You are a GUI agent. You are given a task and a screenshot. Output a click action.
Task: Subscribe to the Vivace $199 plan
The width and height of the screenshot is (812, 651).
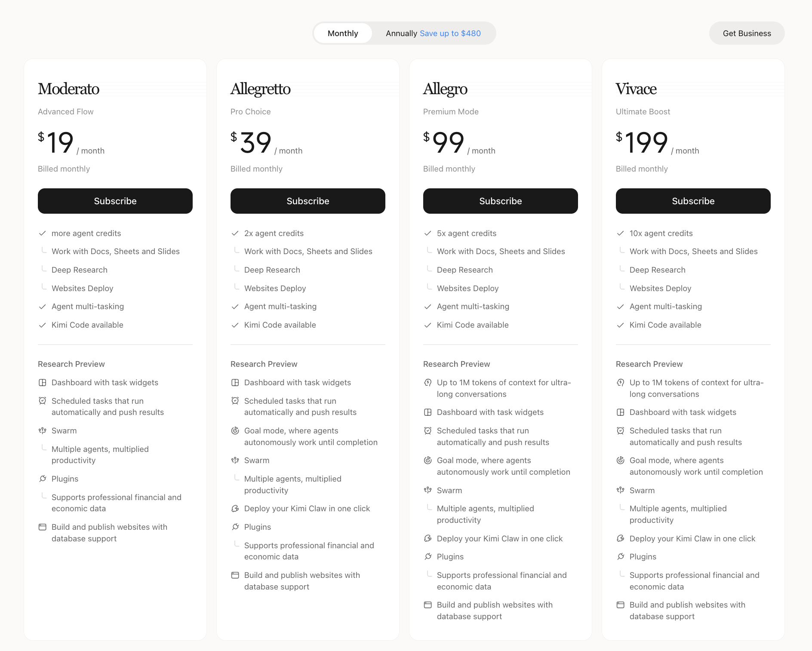tap(693, 201)
